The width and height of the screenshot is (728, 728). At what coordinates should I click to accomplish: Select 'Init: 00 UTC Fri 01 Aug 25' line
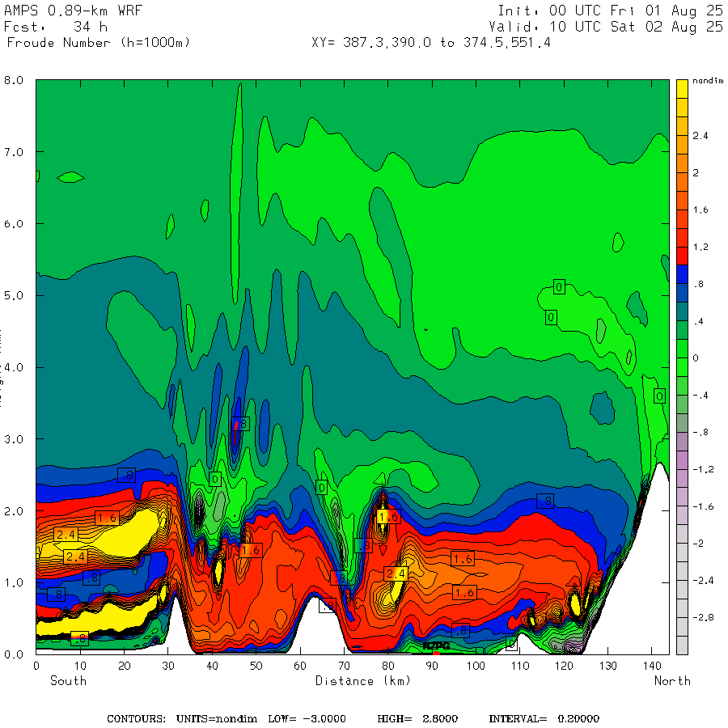pyautogui.click(x=610, y=11)
